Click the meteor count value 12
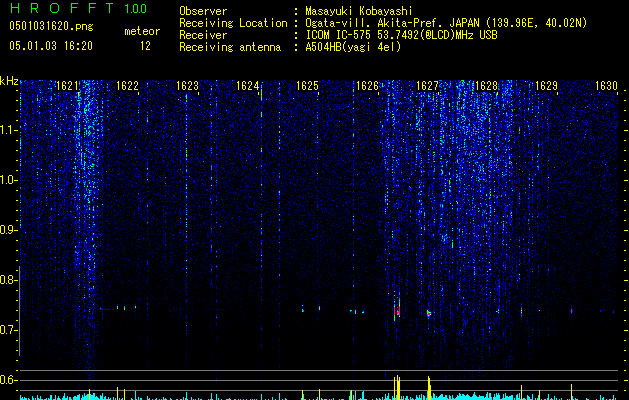The image size is (629, 400). 145,46
